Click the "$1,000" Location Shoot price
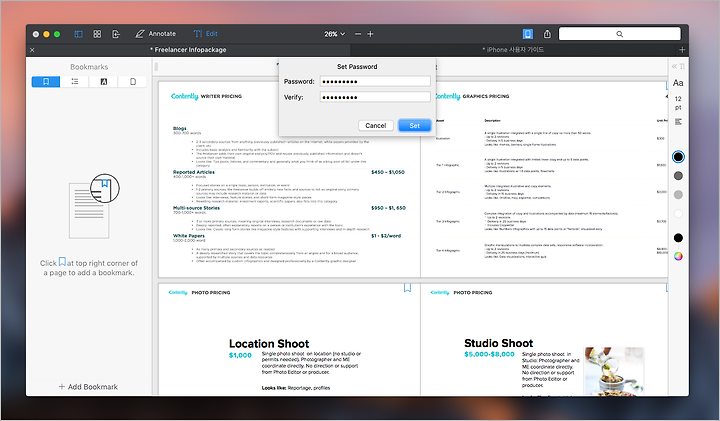 point(240,355)
